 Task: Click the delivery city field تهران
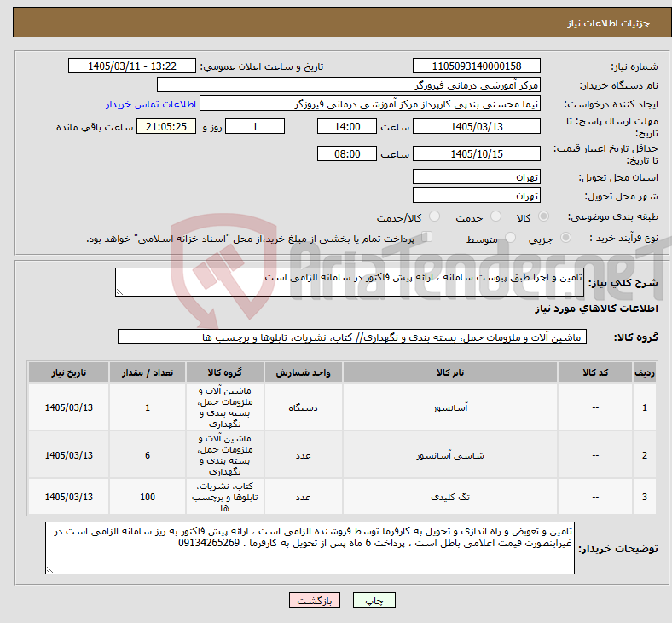coord(477,196)
